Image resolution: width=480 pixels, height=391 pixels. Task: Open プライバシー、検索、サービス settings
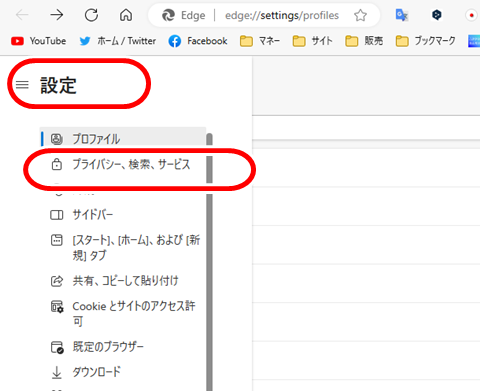click(x=123, y=164)
